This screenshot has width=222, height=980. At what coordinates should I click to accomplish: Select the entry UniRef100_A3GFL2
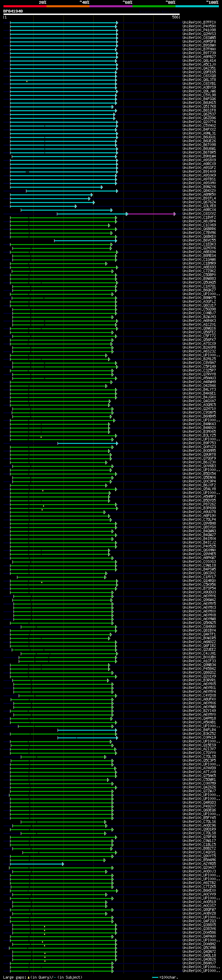pyautogui.click(x=199, y=302)
